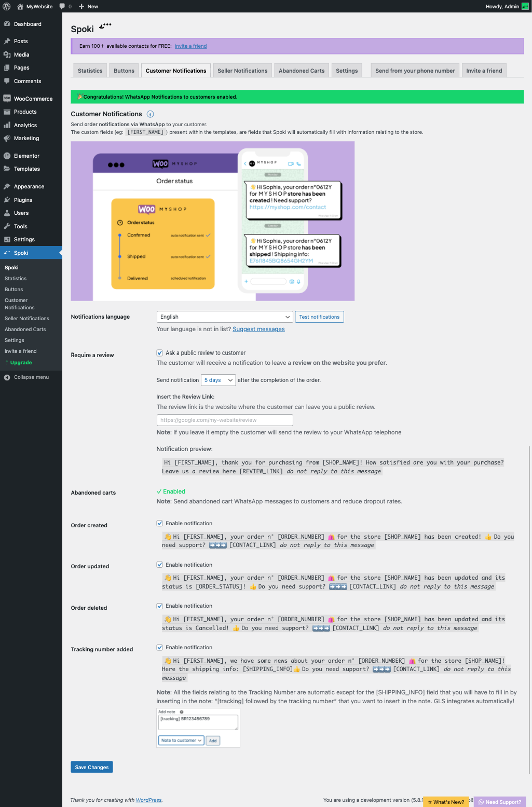This screenshot has width=532, height=807.
Task: Click the Test notifications button
Action: pyautogui.click(x=319, y=317)
